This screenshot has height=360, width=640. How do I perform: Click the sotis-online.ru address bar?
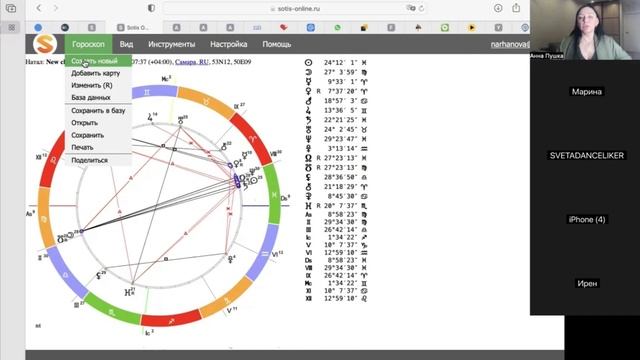point(295,8)
